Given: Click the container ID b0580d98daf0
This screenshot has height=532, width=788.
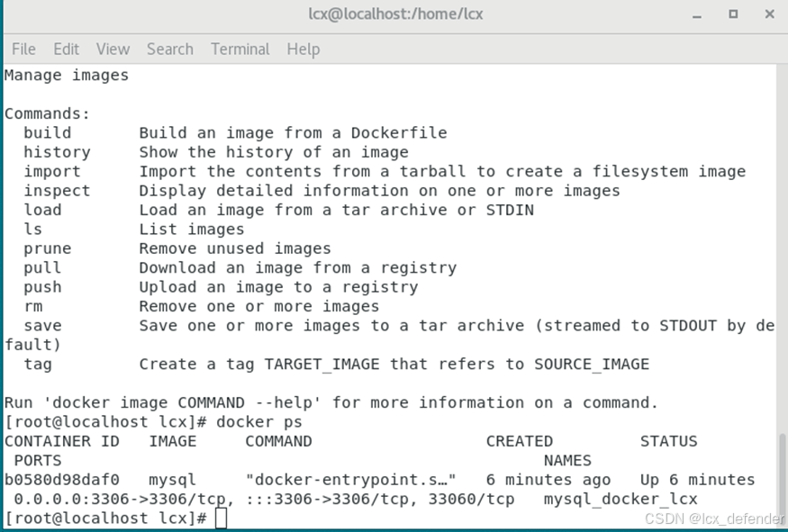Looking at the screenshot, I should click(x=62, y=480).
